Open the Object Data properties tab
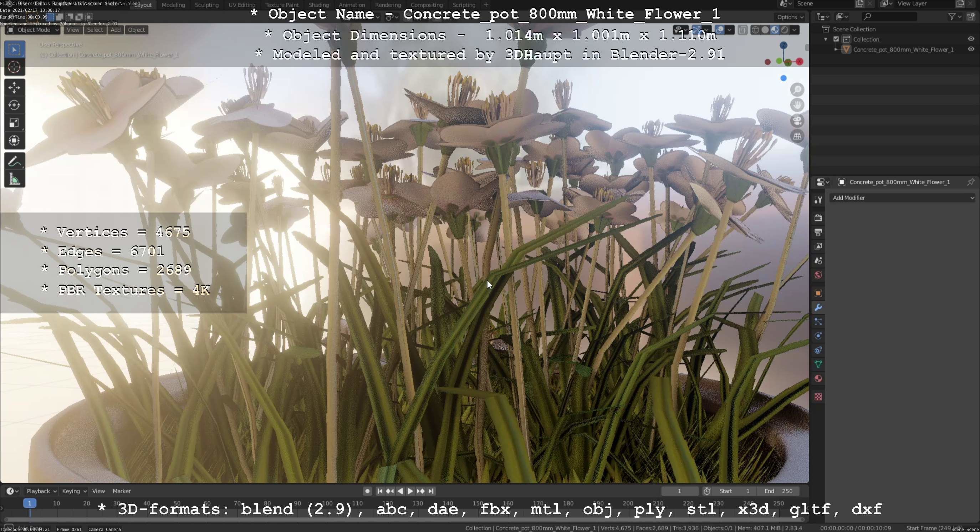980x532 pixels. pyautogui.click(x=818, y=364)
